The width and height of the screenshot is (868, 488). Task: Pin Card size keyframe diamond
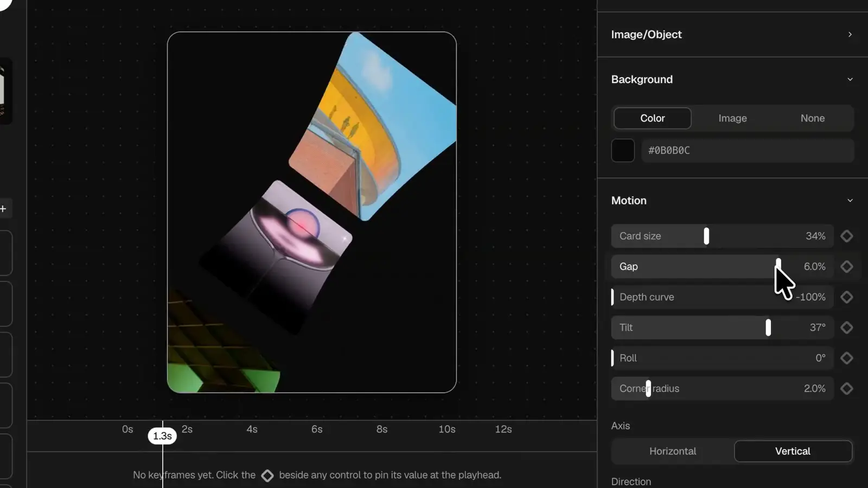click(846, 236)
